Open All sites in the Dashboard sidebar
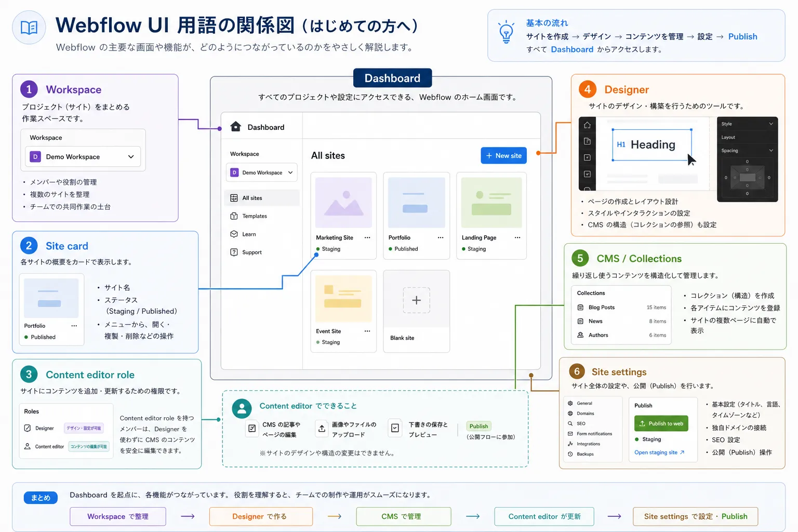Screen dimensions: 798x532 point(263,198)
